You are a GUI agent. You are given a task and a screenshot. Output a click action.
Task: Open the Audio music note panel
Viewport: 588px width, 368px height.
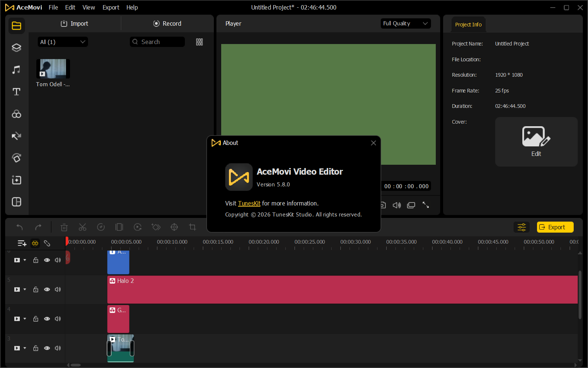pyautogui.click(x=17, y=70)
